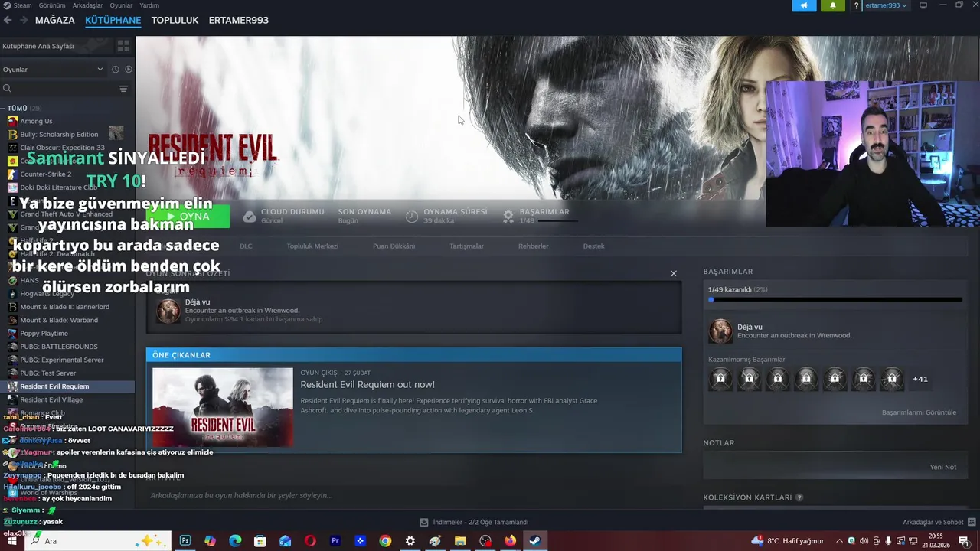The width and height of the screenshot is (980, 551).
Task: Open Google Chrome from the taskbar
Action: [x=385, y=541]
